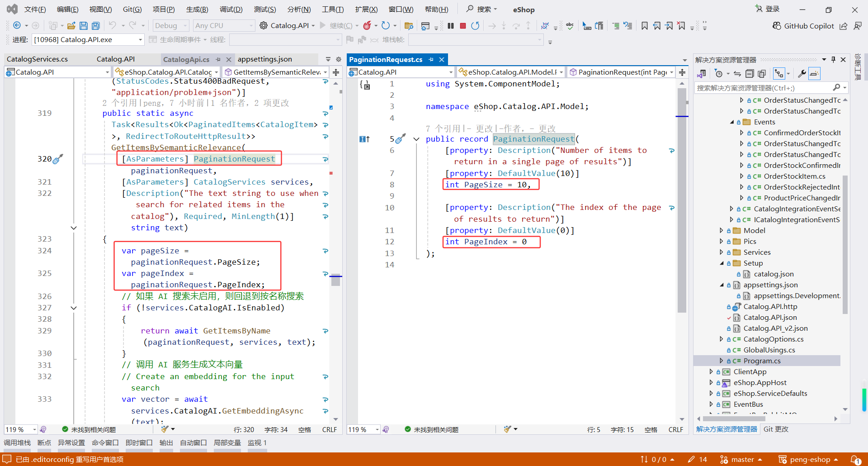868x466 pixels.
Task: Open the process dropdown for Catalog.API.exe
Action: point(140,40)
